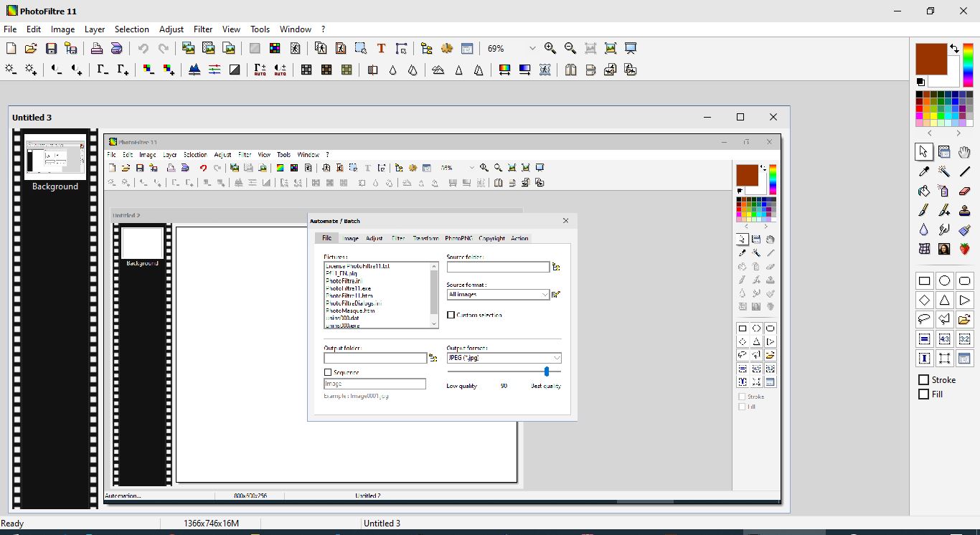Open the Selection menu

[x=132, y=29]
